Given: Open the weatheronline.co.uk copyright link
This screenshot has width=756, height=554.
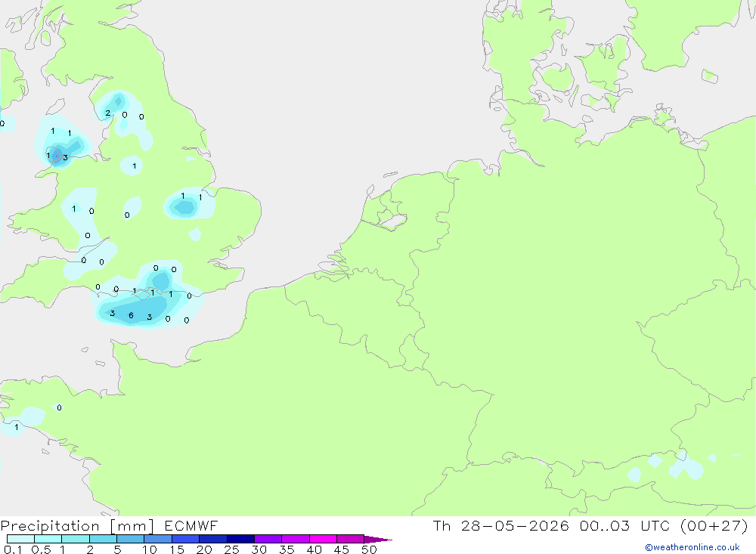Looking at the screenshot, I should [692, 547].
